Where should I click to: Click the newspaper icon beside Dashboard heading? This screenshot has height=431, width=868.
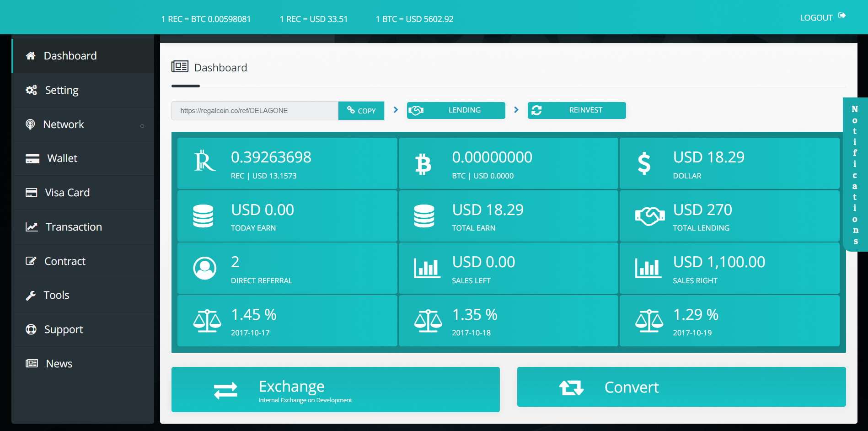click(x=180, y=67)
